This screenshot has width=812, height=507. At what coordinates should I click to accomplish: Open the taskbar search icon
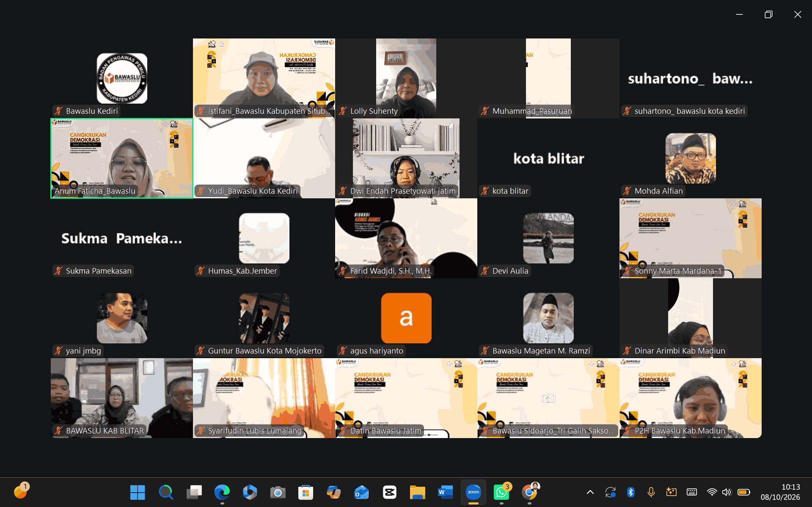165,492
